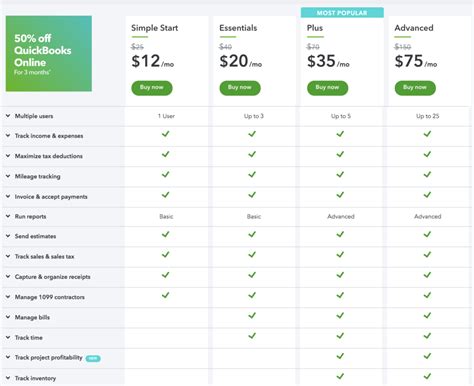
Task: Click Track time checkmark in Advanced column
Action: pos(427,336)
